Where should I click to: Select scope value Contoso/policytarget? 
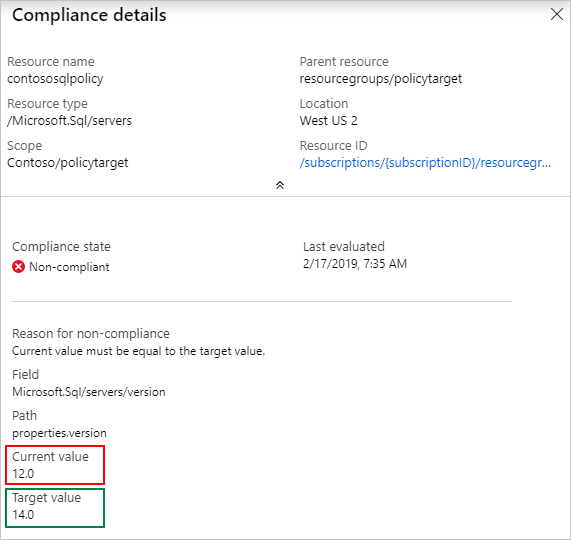point(67,163)
